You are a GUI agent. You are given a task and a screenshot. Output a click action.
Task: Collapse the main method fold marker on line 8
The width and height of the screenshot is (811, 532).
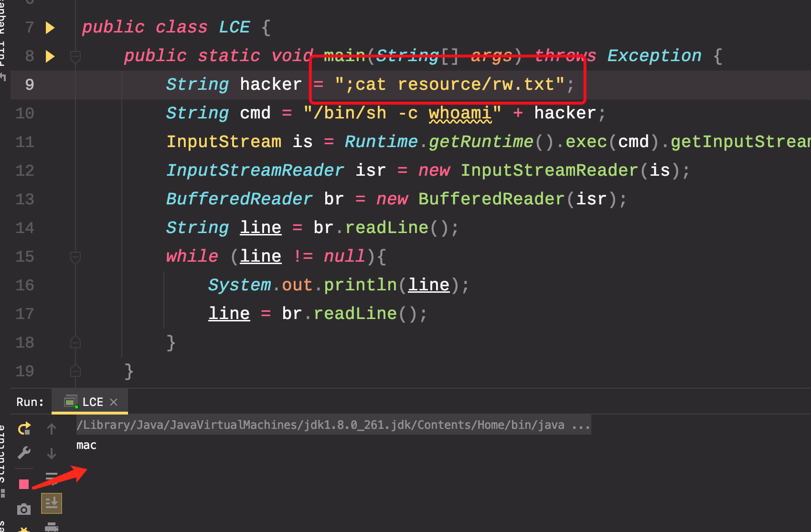[x=75, y=57]
